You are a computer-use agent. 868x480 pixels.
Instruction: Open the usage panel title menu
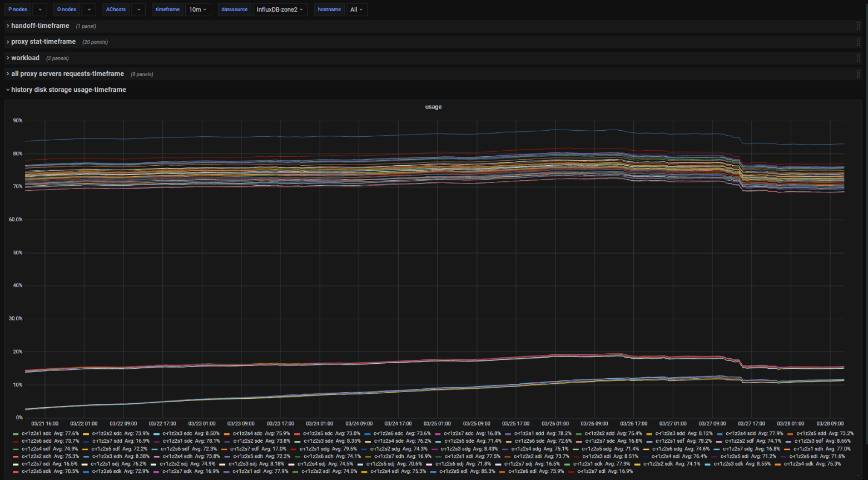click(433, 107)
